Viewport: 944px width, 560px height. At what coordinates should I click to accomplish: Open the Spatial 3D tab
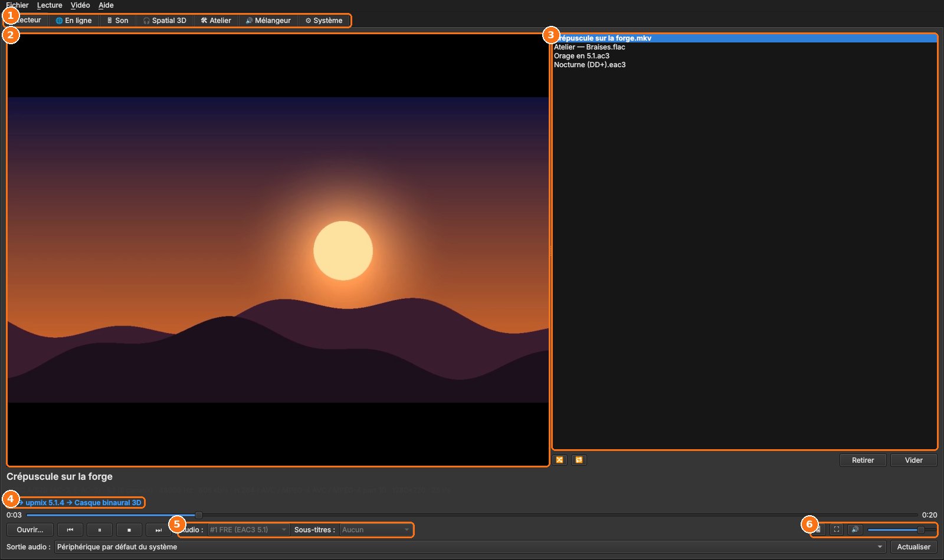pyautogui.click(x=165, y=21)
